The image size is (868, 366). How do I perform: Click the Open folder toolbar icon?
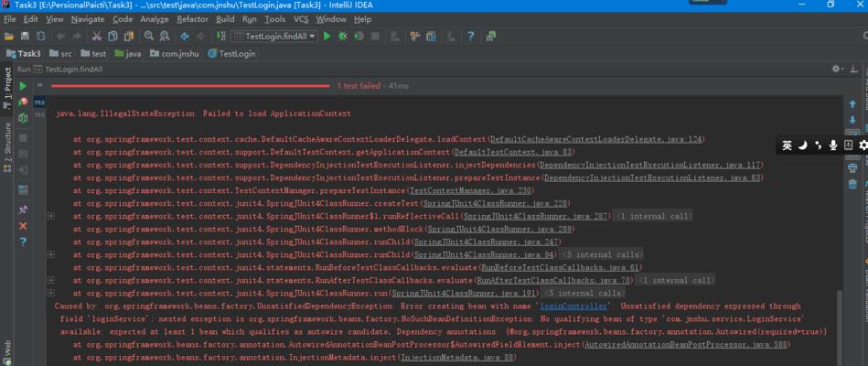[9, 37]
